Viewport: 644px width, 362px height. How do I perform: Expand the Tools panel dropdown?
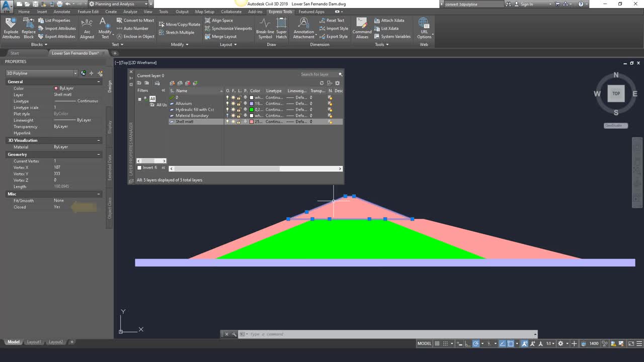[382, 44]
